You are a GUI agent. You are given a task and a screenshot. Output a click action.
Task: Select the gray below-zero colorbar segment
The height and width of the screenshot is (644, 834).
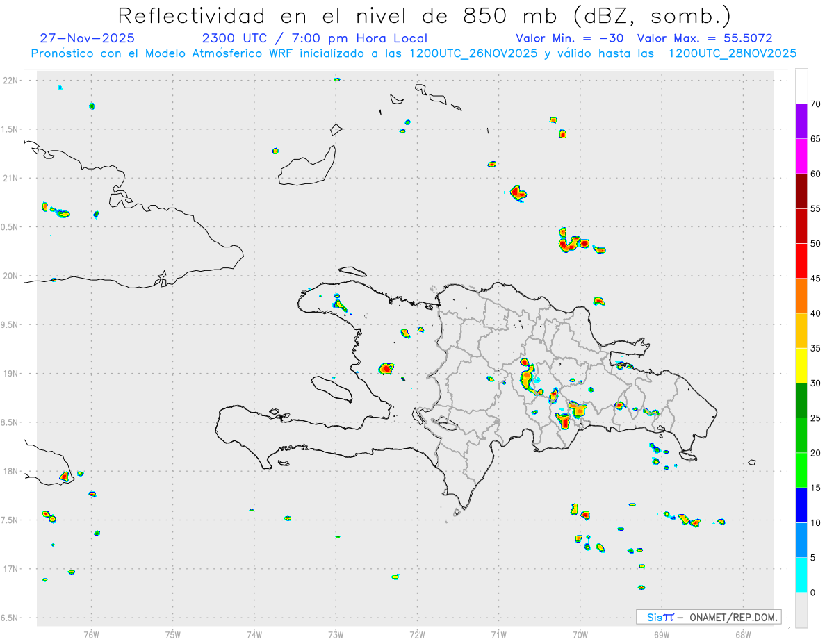pyautogui.click(x=801, y=610)
